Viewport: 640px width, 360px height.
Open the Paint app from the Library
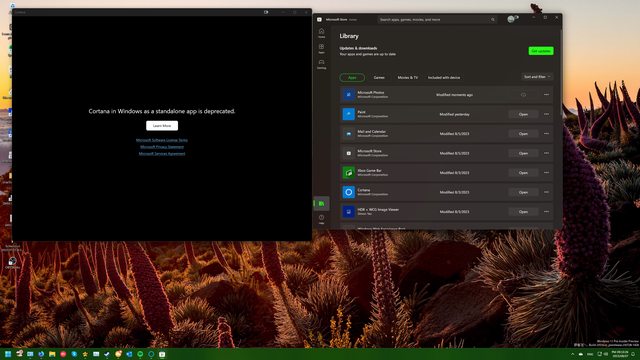(523, 114)
